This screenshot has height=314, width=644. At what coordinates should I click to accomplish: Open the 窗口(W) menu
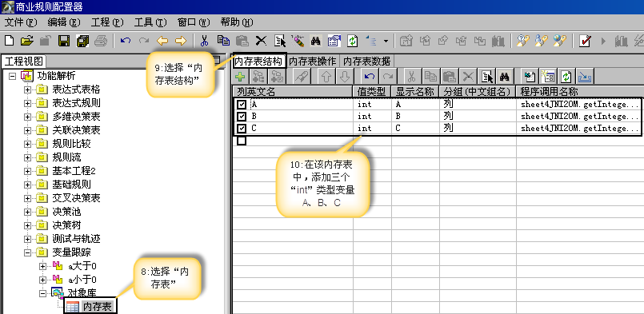[x=194, y=22]
